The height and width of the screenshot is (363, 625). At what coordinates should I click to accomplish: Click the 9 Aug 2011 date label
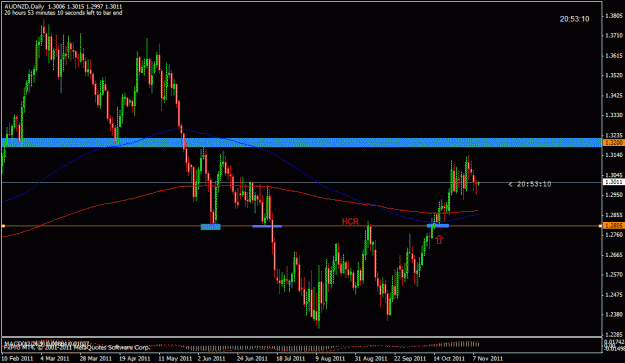(x=330, y=358)
